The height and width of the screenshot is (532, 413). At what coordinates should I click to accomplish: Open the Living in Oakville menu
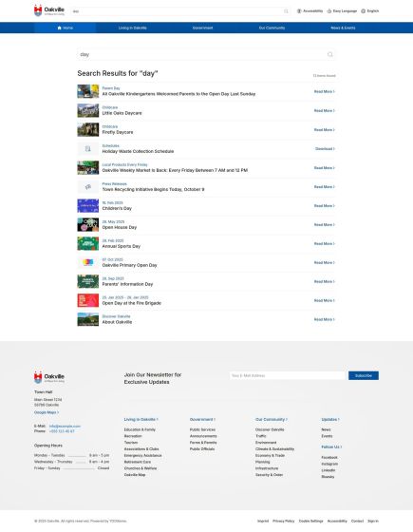133,28
